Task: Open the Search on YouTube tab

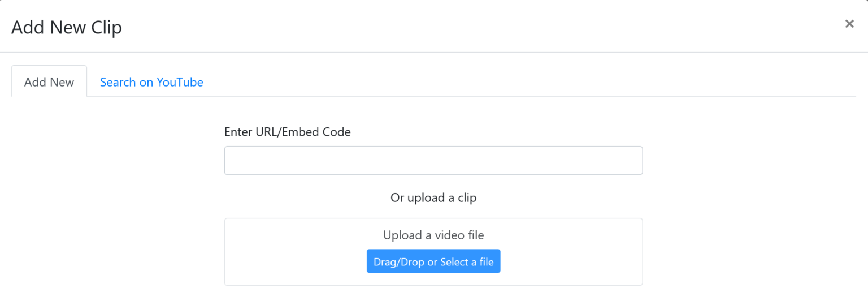Action: (151, 82)
